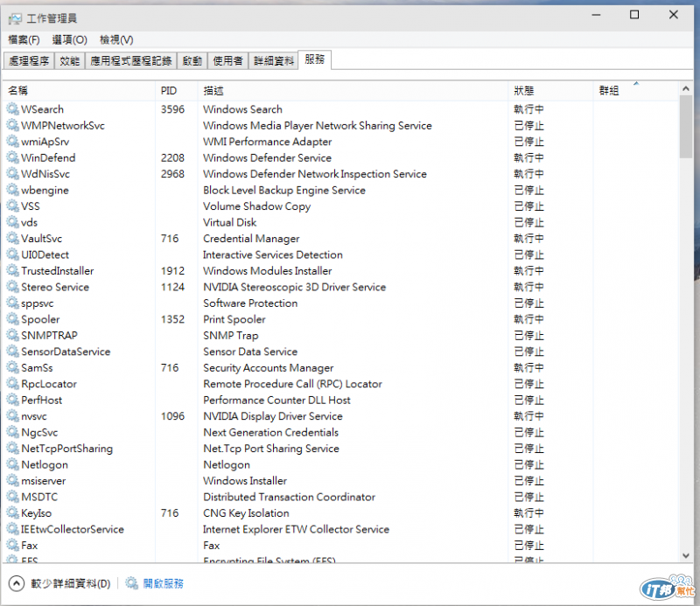Click the gear icon beside Netlogon
Image resolution: width=700 pixels, height=606 pixels.
(12, 464)
